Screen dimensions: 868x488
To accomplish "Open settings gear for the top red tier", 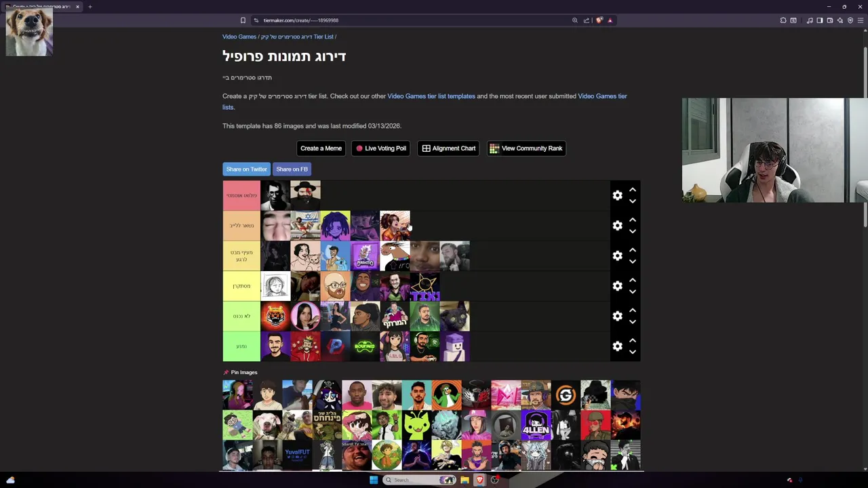I will coord(617,195).
